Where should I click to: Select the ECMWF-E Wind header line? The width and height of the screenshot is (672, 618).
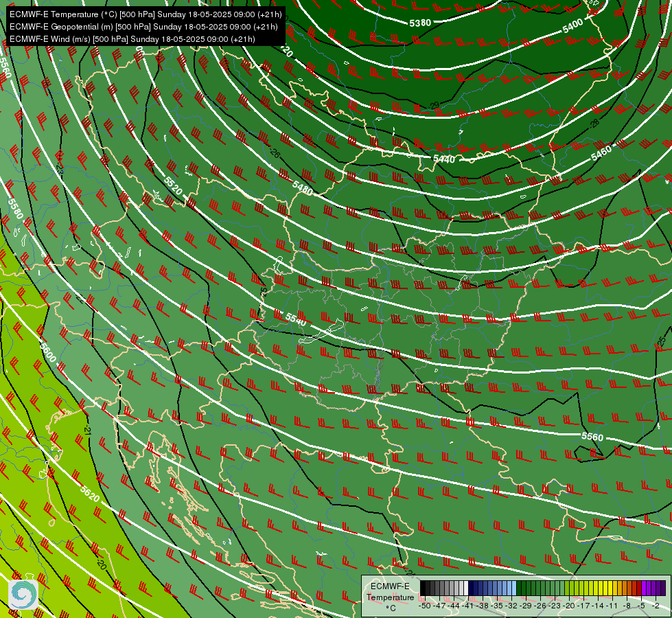tap(132, 39)
